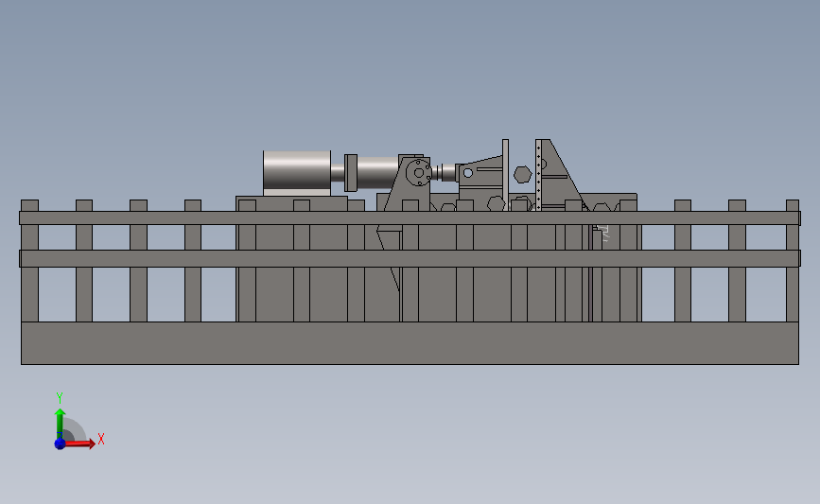Click the red X axis arrow of the triad
The image size is (820, 504).
pos(79,443)
